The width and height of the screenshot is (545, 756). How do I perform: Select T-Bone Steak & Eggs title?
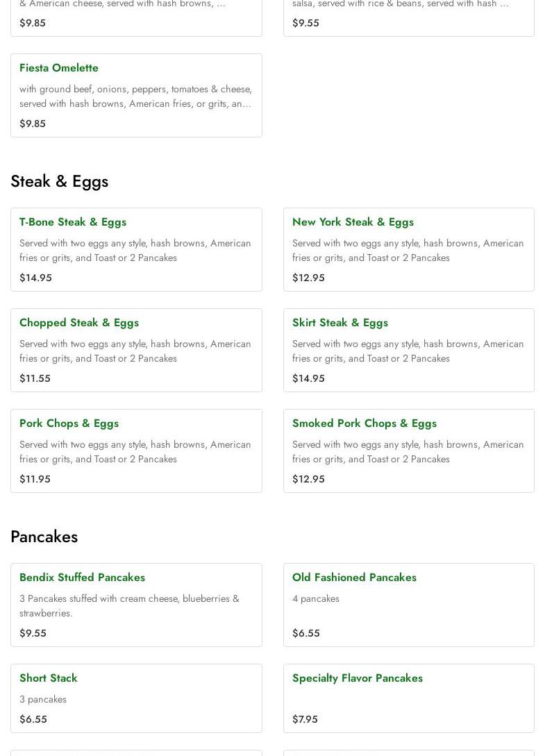(73, 222)
